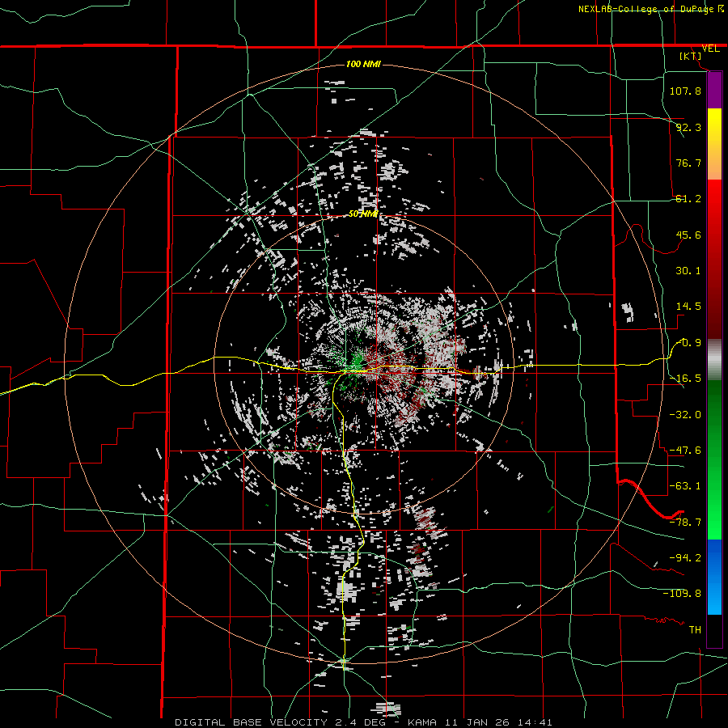Click the 50 NMI range ring label
The height and width of the screenshot is (728, 728).
pyautogui.click(x=363, y=214)
